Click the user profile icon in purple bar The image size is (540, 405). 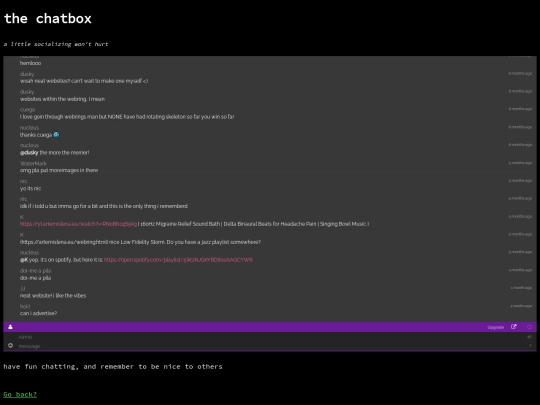tap(10, 327)
